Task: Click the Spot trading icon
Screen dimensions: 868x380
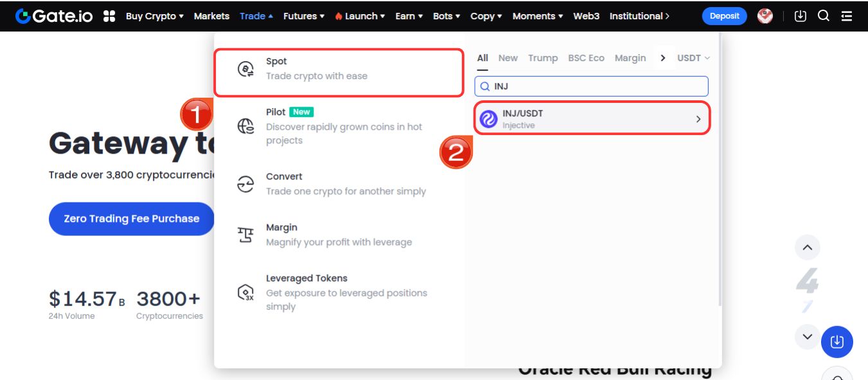Action: (x=245, y=69)
